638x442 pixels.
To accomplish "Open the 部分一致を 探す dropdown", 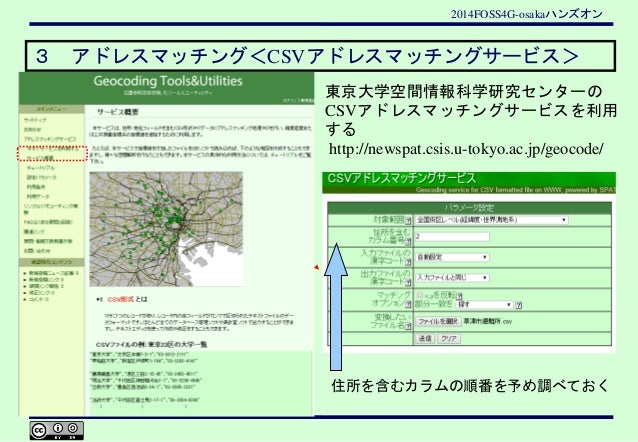I will [484, 304].
